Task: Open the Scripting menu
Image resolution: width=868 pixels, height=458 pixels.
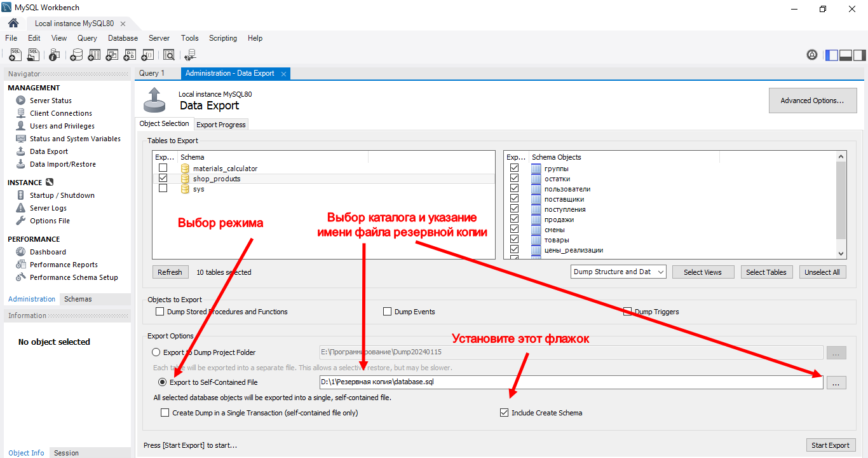Action: tap(223, 38)
